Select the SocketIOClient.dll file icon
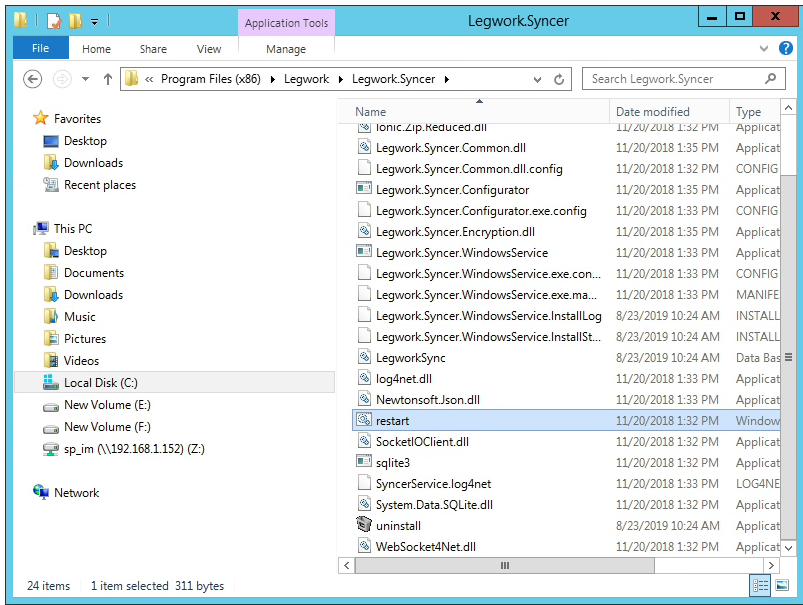This screenshot has width=803, height=605. click(364, 441)
